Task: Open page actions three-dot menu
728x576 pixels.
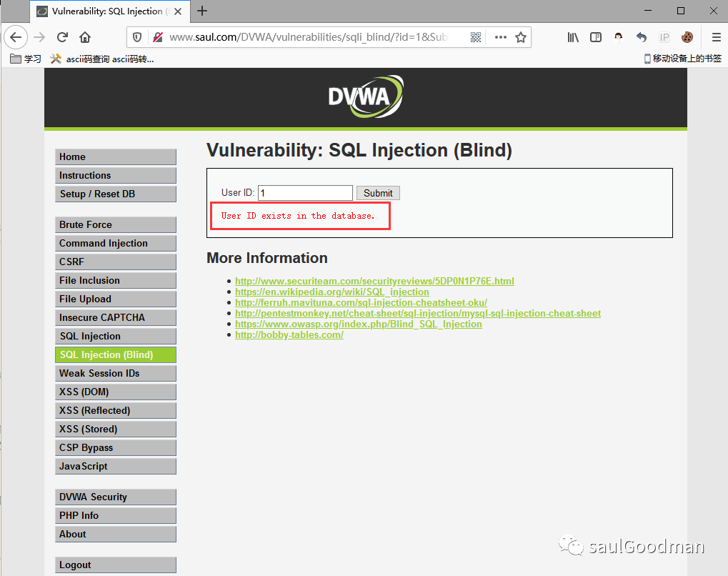Action: (x=501, y=37)
